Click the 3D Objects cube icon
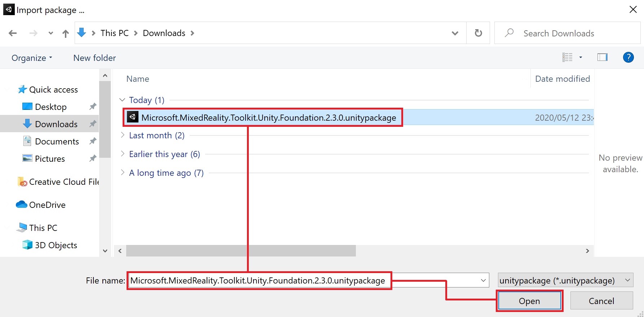This screenshot has height=317, width=644. 27,245
